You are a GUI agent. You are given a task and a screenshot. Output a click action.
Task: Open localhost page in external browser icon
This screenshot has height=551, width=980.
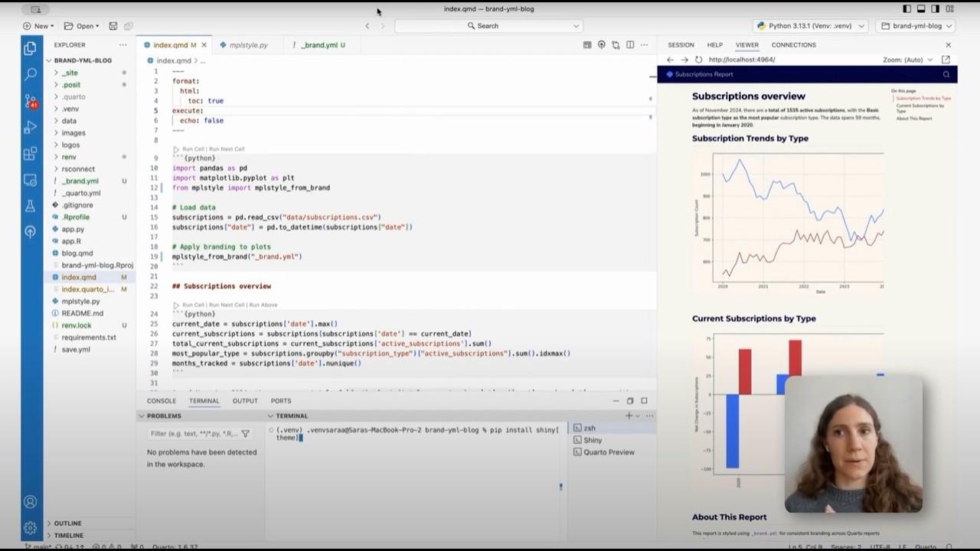click(945, 59)
